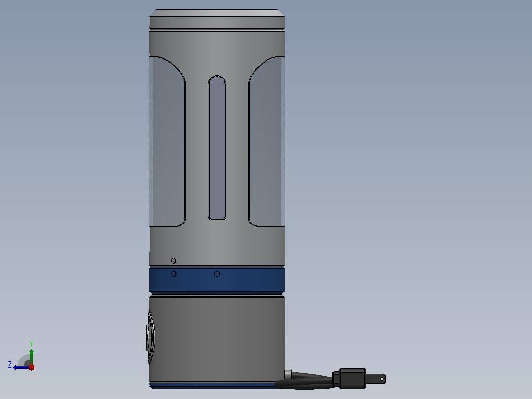Image resolution: width=532 pixels, height=399 pixels.
Task: Click the green Y axis of the triad
Action: [x=31, y=357]
